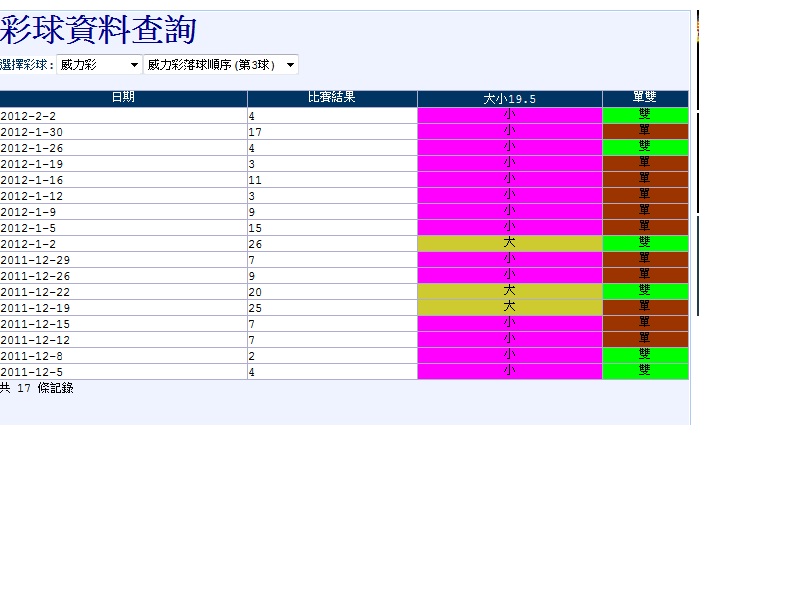Screen dimensions: 800x600
Task: Click the green 雙 cell for 2011-12-8
Action: click(645, 356)
